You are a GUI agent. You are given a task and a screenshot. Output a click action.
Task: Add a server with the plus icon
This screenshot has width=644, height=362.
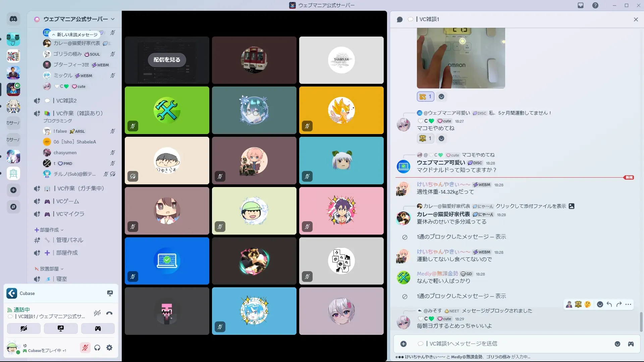point(13,190)
